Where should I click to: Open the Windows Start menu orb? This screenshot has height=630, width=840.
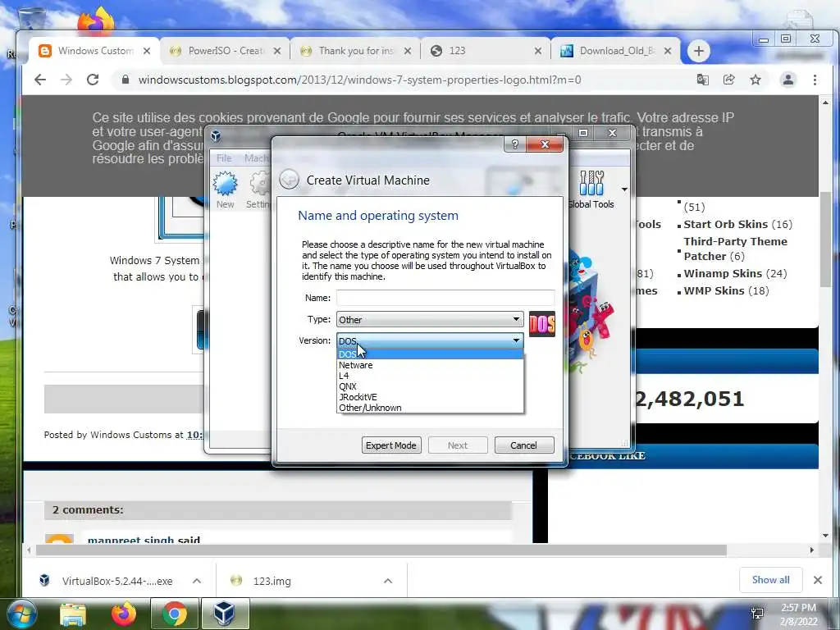(22, 614)
